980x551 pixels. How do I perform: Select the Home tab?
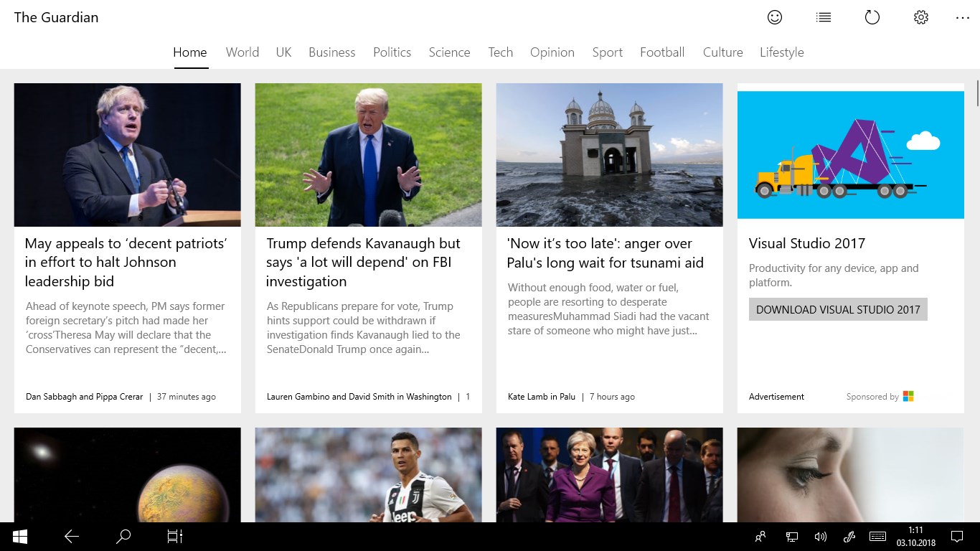point(190,52)
